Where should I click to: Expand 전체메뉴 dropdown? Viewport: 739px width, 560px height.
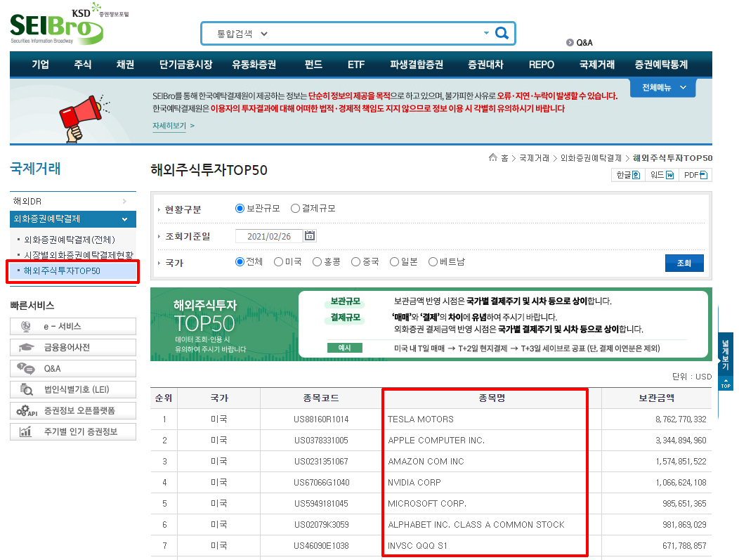[x=663, y=88]
